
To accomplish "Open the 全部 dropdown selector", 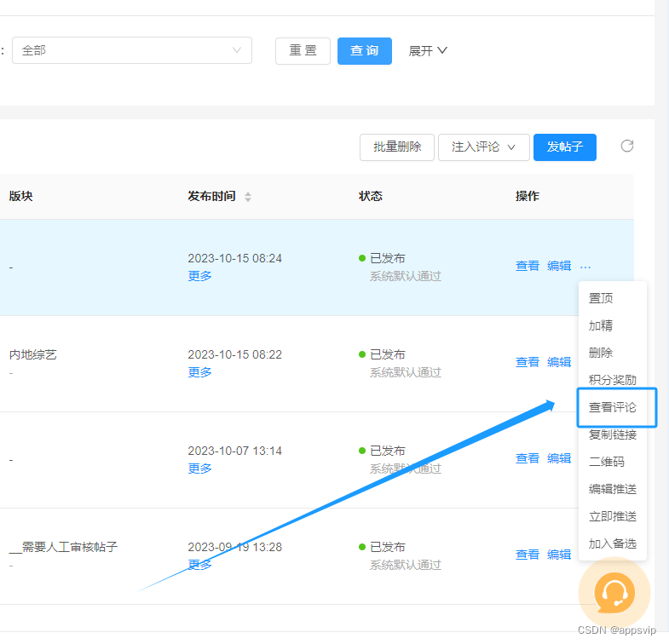I will coord(132,50).
